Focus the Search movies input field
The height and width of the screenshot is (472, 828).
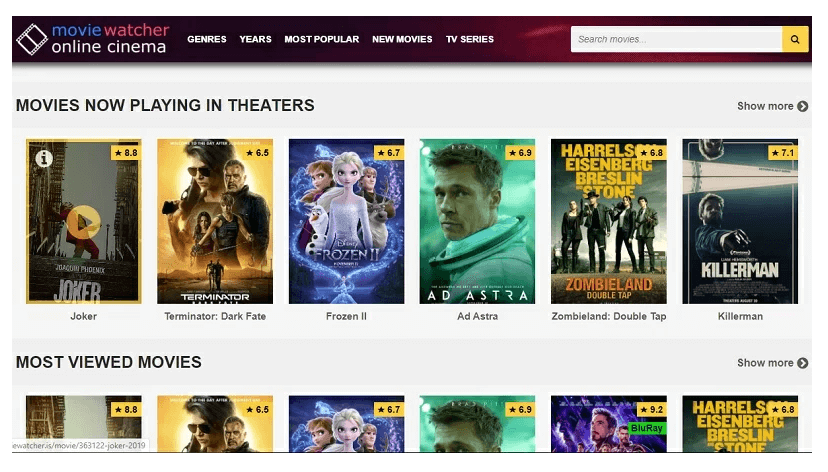click(x=676, y=39)
